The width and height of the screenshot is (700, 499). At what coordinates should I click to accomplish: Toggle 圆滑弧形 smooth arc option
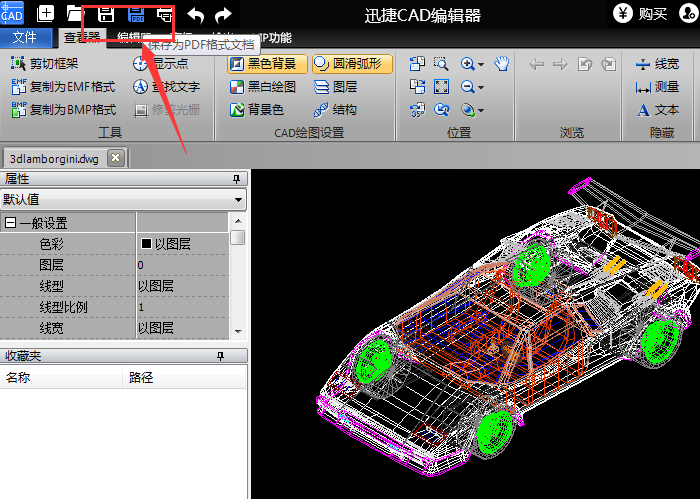pyautogui.click(x=352, y=64)
